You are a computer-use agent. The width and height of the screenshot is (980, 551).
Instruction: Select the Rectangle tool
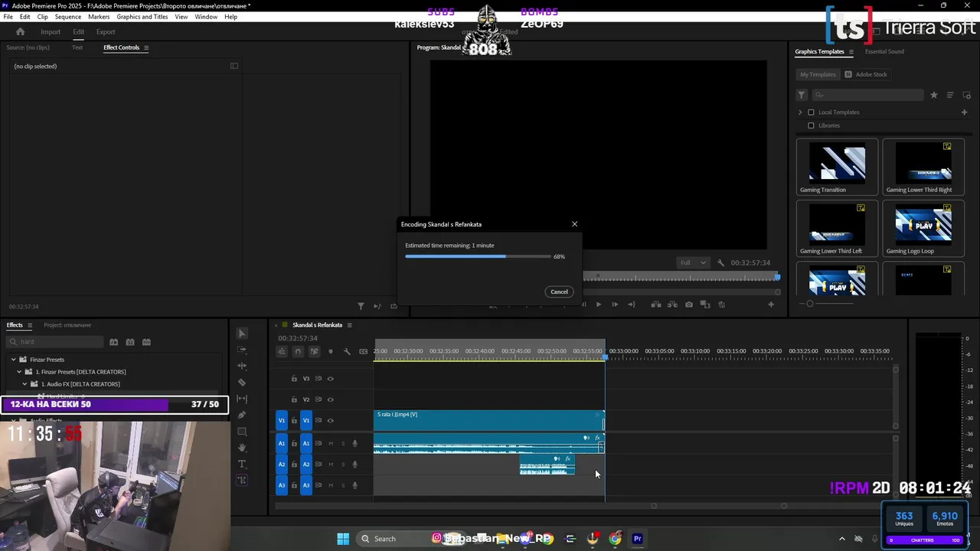(242, 432)
